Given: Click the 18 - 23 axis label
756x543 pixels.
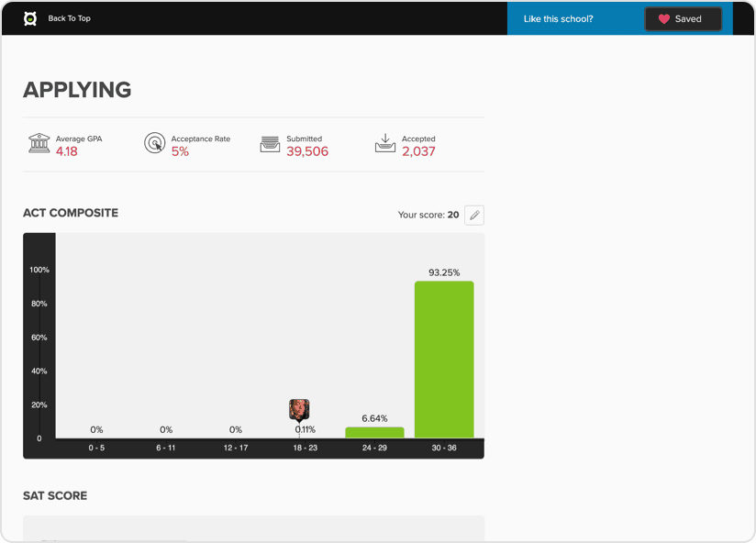Looking at the screenshot, I should click(x=305, y=448).
